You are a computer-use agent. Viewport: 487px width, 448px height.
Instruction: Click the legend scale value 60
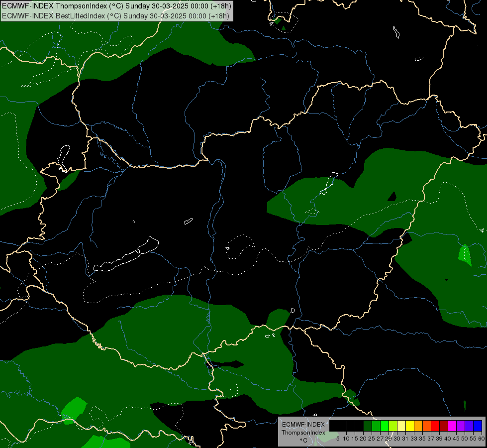(x=482, y=439)
